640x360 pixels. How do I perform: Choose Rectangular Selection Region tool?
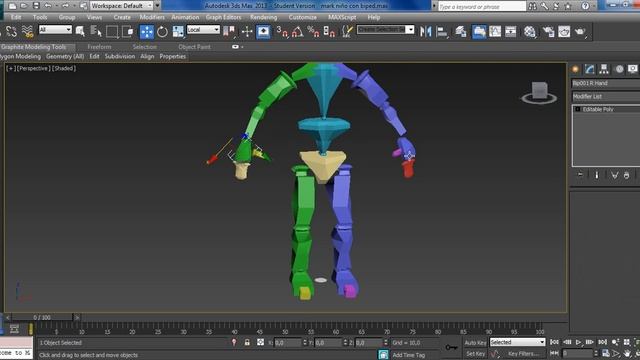tap(112, 31)
